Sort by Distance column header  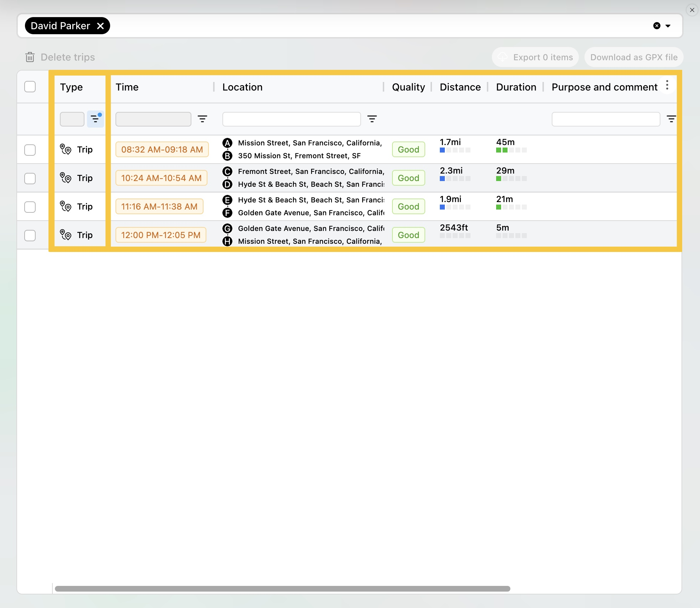460,87
